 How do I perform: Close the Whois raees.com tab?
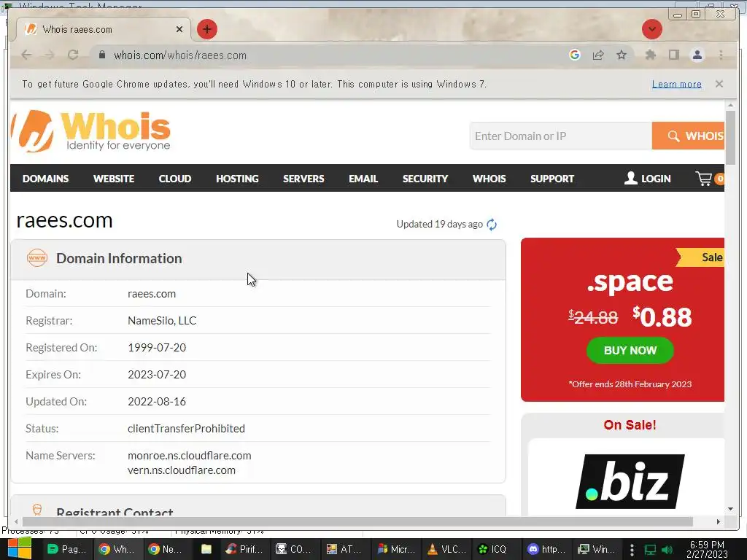click(179, 29)
